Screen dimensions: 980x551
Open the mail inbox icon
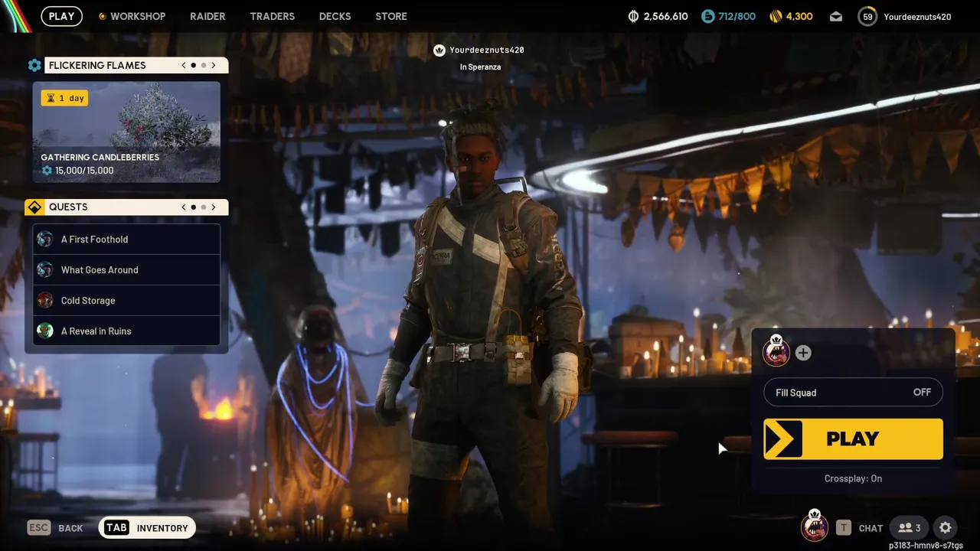836,16
